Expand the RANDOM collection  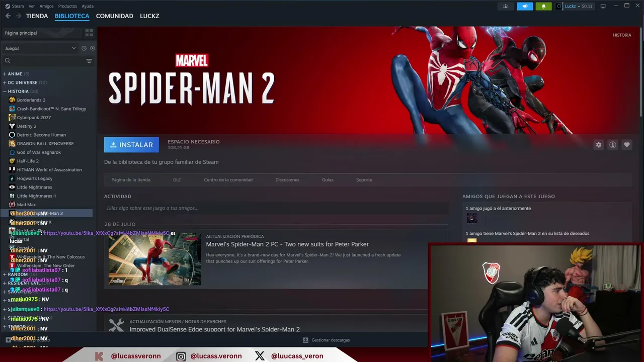click(5, 275)
